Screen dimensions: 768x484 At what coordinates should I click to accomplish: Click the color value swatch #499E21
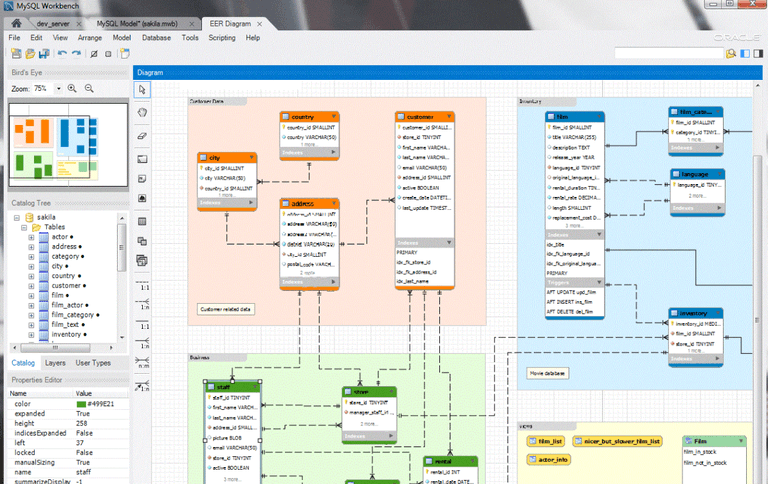pos(81,404)
